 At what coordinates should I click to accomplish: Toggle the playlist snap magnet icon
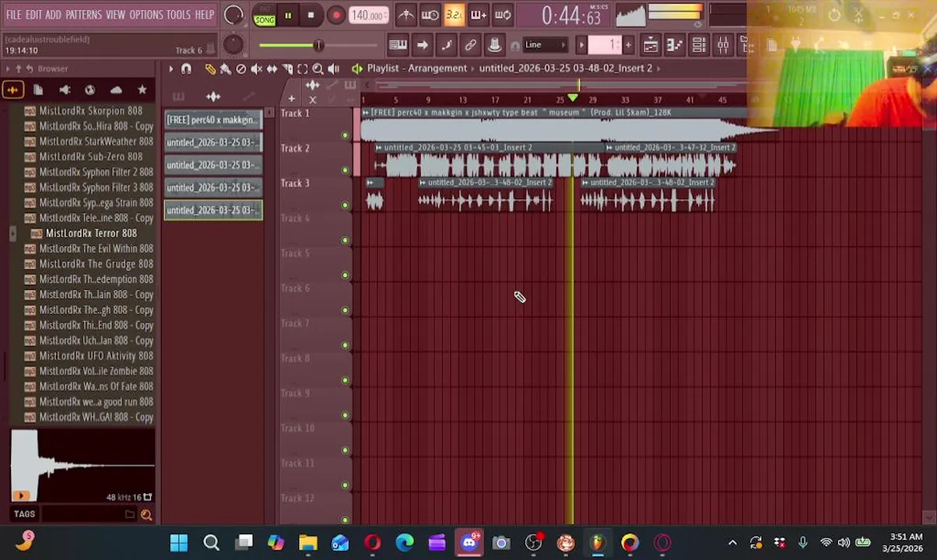pyautogui.click(x=186, y=69)
